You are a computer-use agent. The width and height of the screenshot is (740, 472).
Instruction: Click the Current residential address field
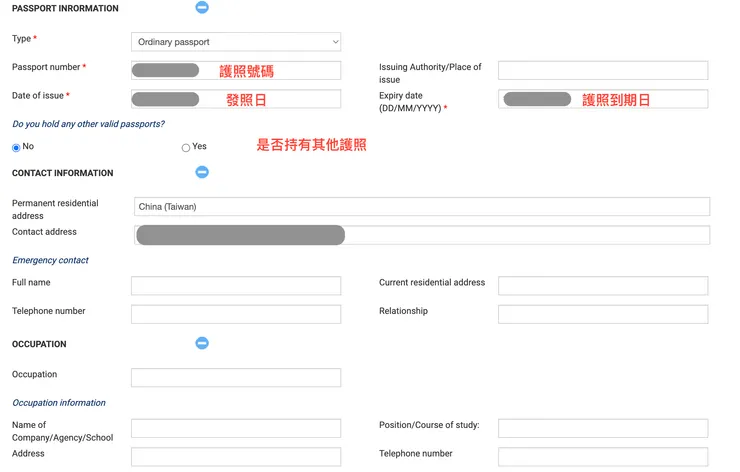pyautogui.click(x=603, y=286)
